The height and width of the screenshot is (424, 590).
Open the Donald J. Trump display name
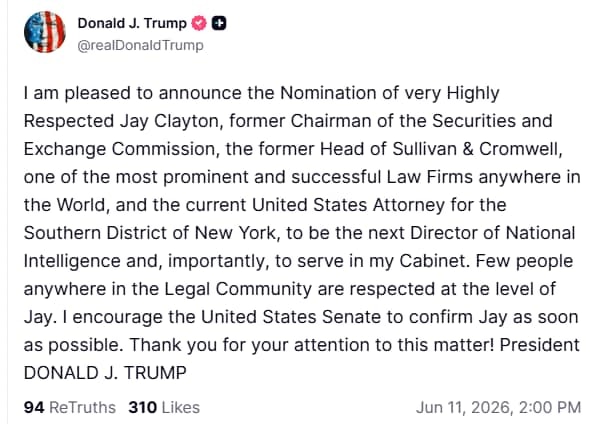tap(132, 23)
